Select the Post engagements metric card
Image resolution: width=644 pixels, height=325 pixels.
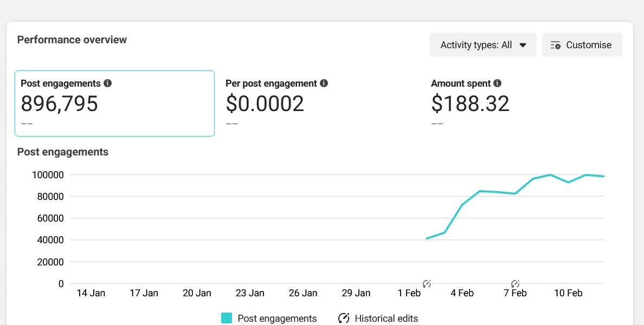tap(114, 103)
